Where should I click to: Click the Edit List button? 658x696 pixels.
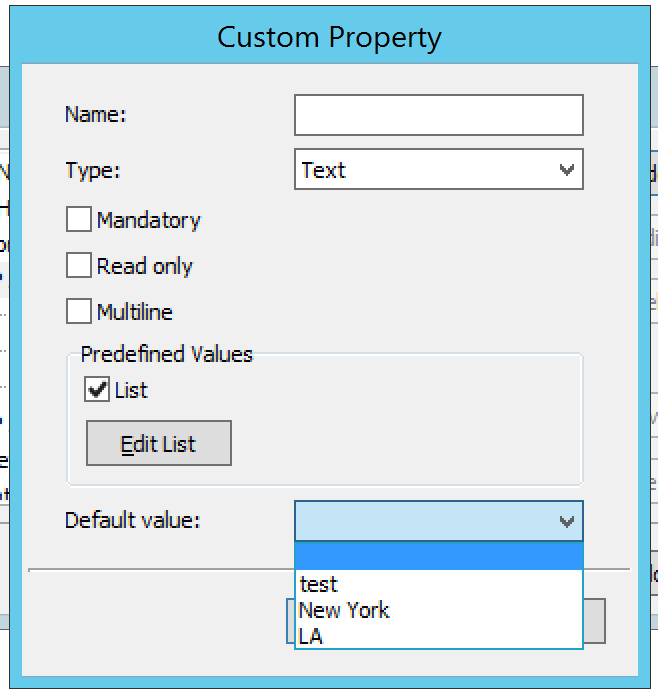(159, 443)
